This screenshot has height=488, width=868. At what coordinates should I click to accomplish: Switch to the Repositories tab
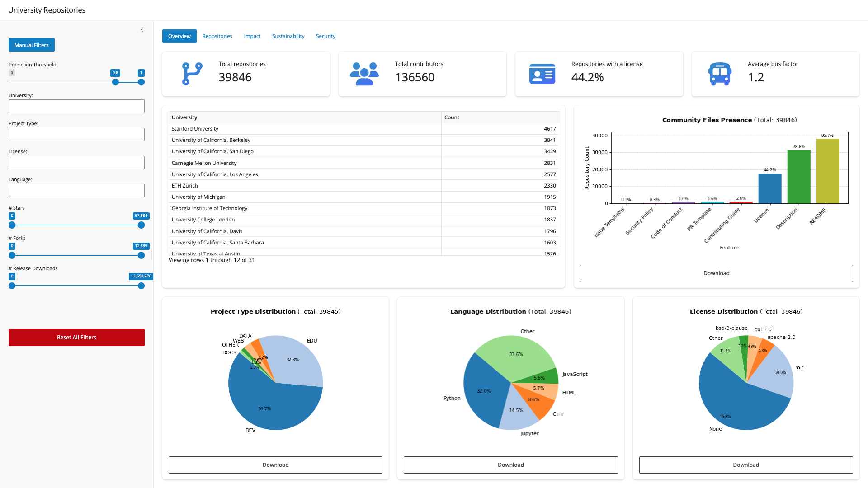[x=217, y=36]
